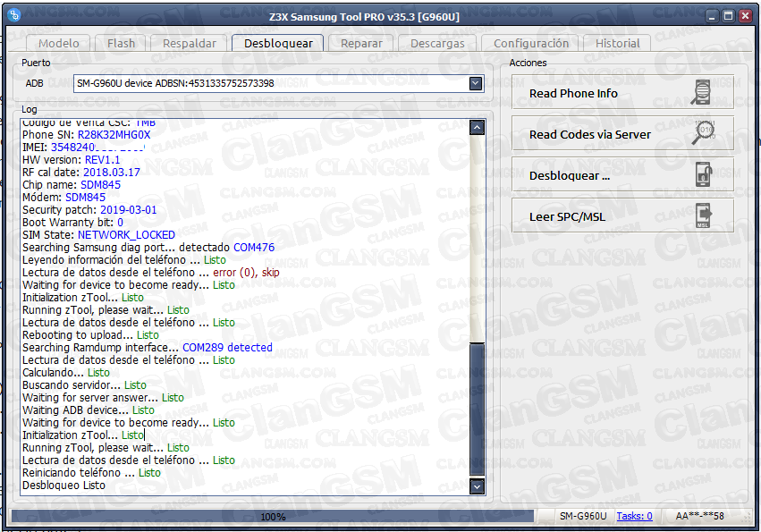Screen dimensions: 761x532
Task: Maximize the Z3X Samsung Tool window
Action: tap(729, 16)
